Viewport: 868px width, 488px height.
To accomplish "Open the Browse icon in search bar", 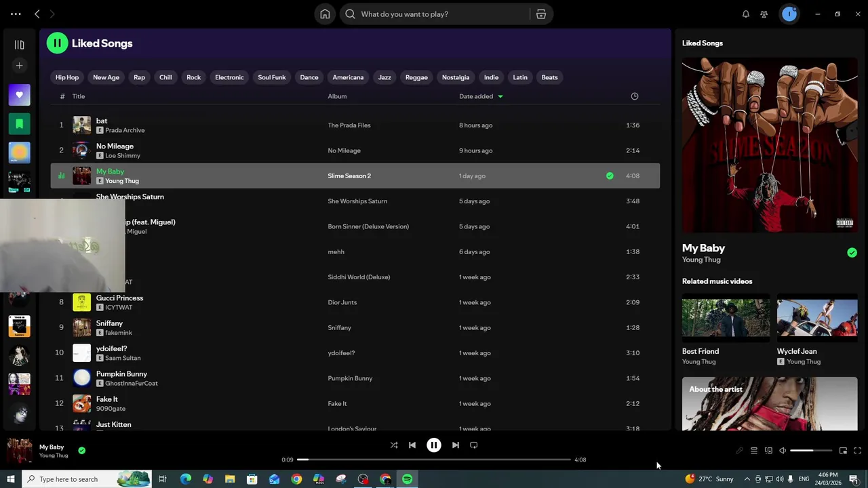I will tap(541, 14).
